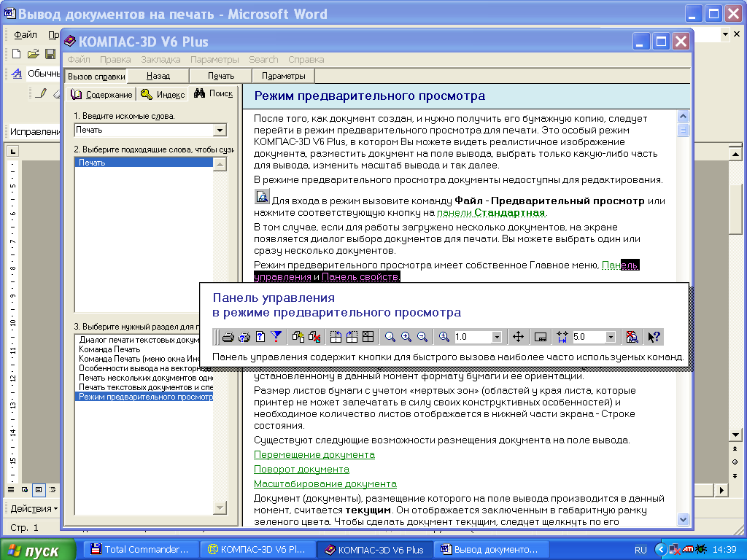The image size is (747, 560).
Task: Open the Справка menu
Action: tap(306, 60)
